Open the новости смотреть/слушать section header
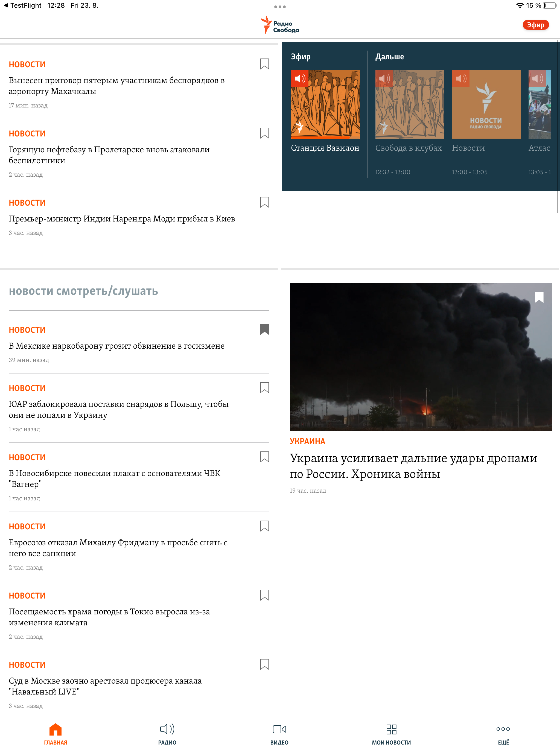 click(83, 291)
